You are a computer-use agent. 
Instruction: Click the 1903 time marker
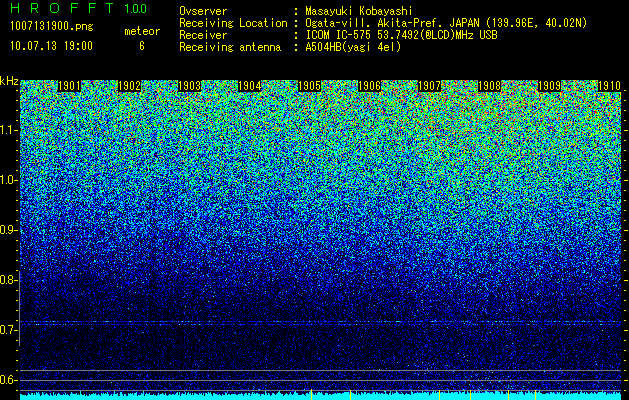click(189, 86)
